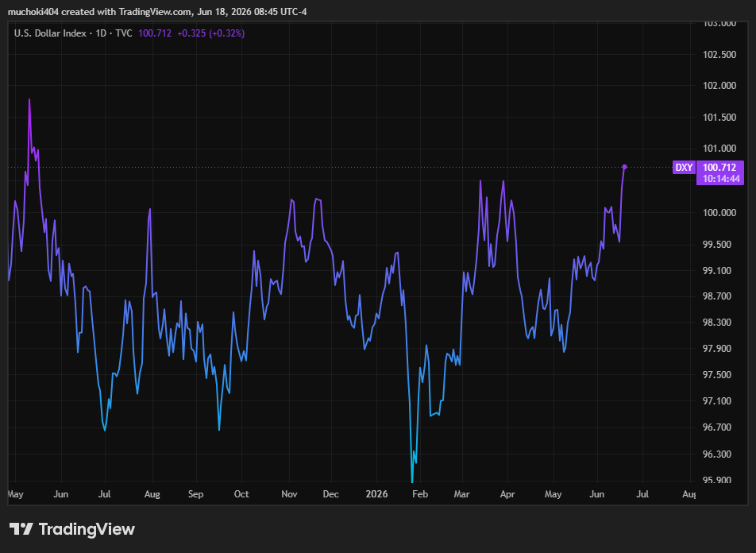Click the 102.000 price axis label
756x553 pixels.
tap(719, 85)
